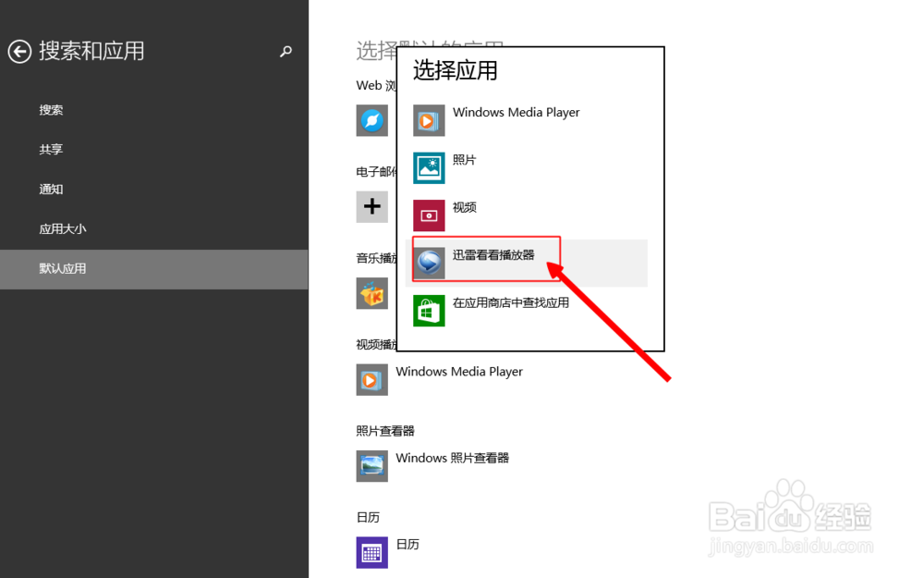Click the Windows 照片查看器 label

pos(452,458)
